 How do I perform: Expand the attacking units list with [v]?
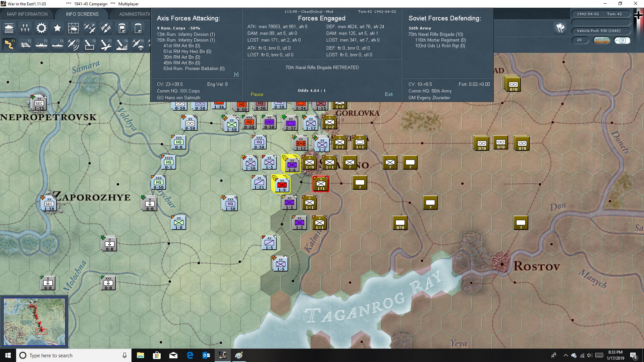(236, 74)
